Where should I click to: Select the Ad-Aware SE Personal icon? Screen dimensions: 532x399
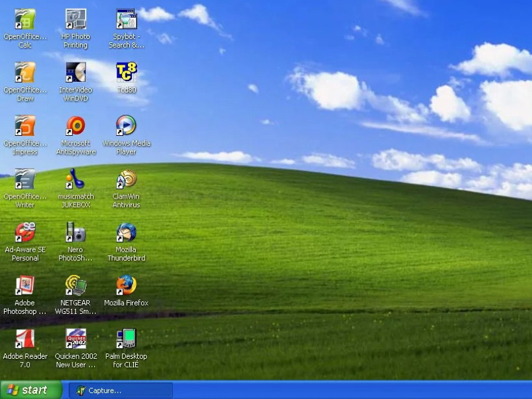point(25,233)
